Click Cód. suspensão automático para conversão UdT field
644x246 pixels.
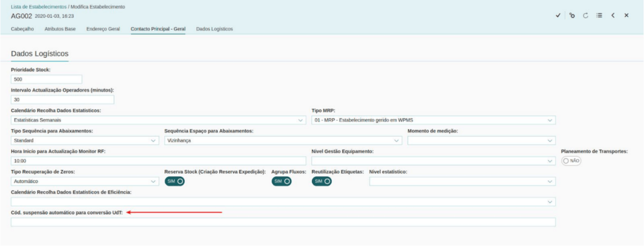pos(283,222)
